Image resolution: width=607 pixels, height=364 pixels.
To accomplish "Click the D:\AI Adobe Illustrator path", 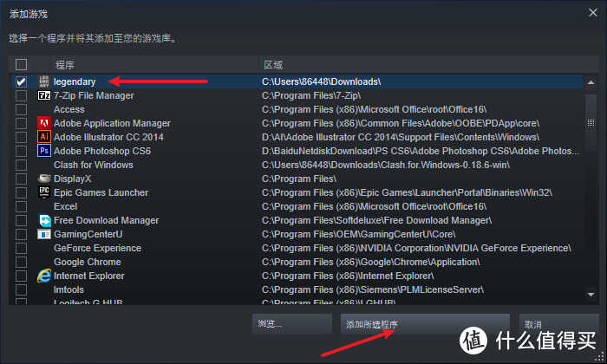I will pos(401,137).
